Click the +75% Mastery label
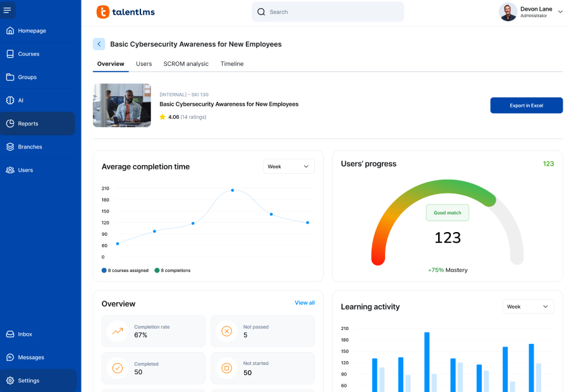 pyautogui.click(x=448, y=270)
